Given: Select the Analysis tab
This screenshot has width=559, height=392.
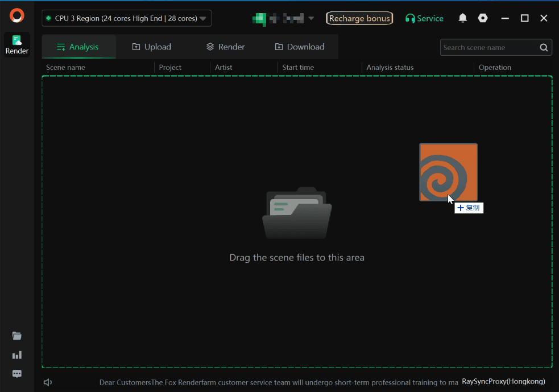Looking at the screenshot, I should [x=78, y=47].
